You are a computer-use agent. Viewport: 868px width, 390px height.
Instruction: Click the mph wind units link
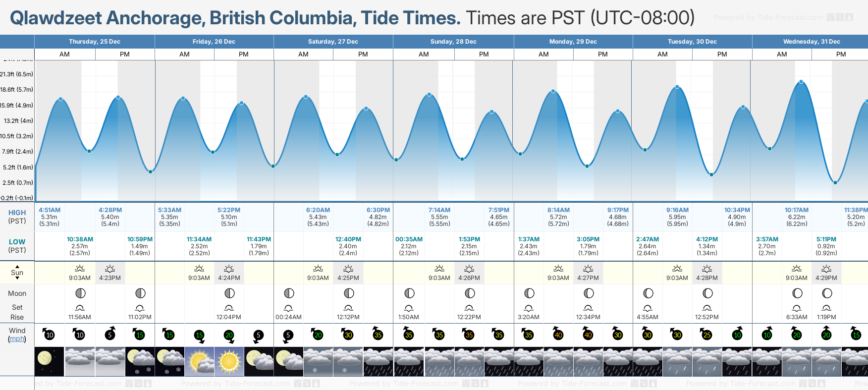pos(17,339)
